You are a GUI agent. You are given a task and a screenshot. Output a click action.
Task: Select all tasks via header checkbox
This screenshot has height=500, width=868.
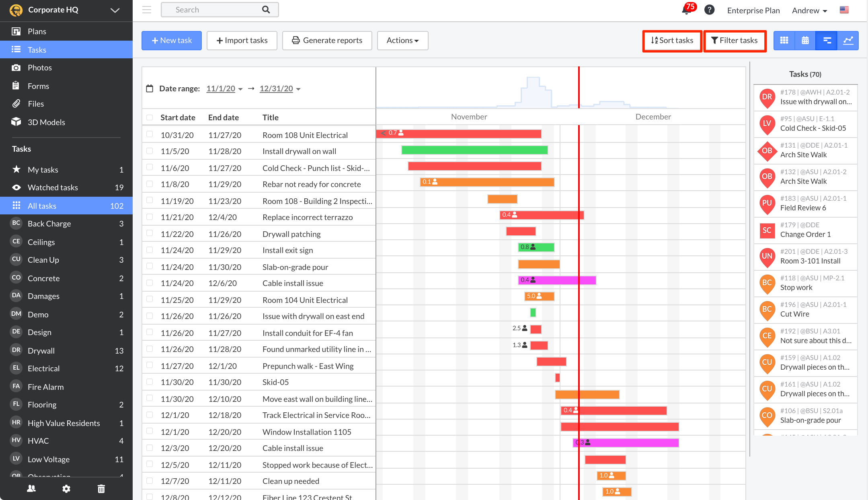(x=150, y=117)
